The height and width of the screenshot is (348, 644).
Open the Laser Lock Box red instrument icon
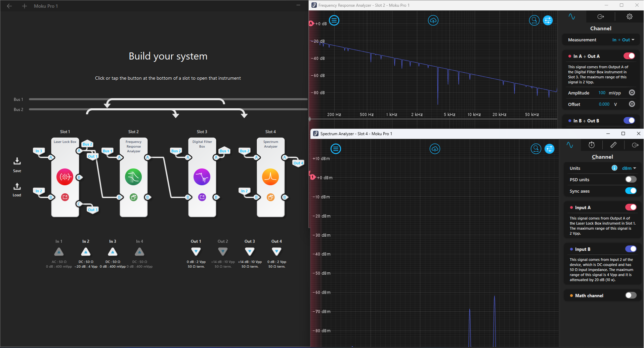[x=65, y=177]
